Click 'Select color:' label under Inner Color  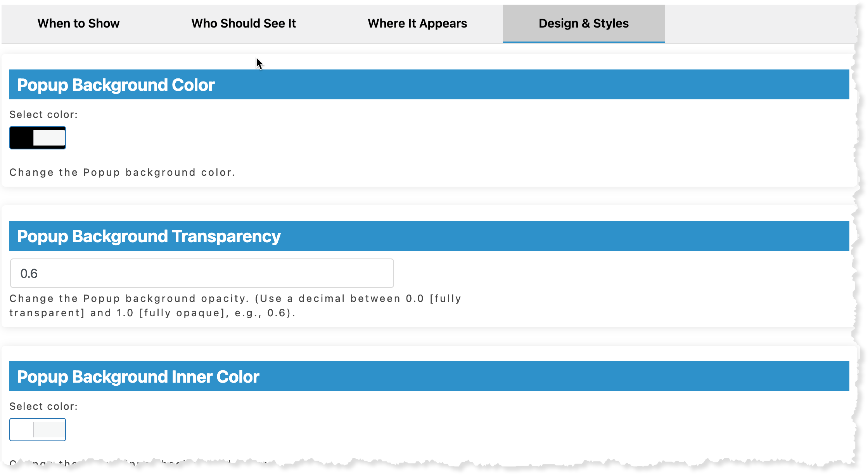point(43,406)
